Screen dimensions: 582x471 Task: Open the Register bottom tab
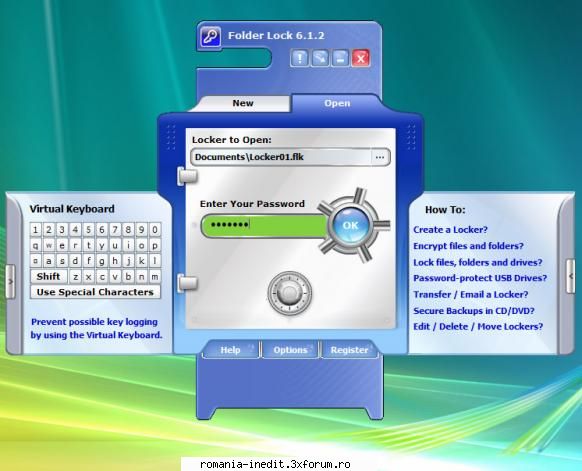point(349,350)
